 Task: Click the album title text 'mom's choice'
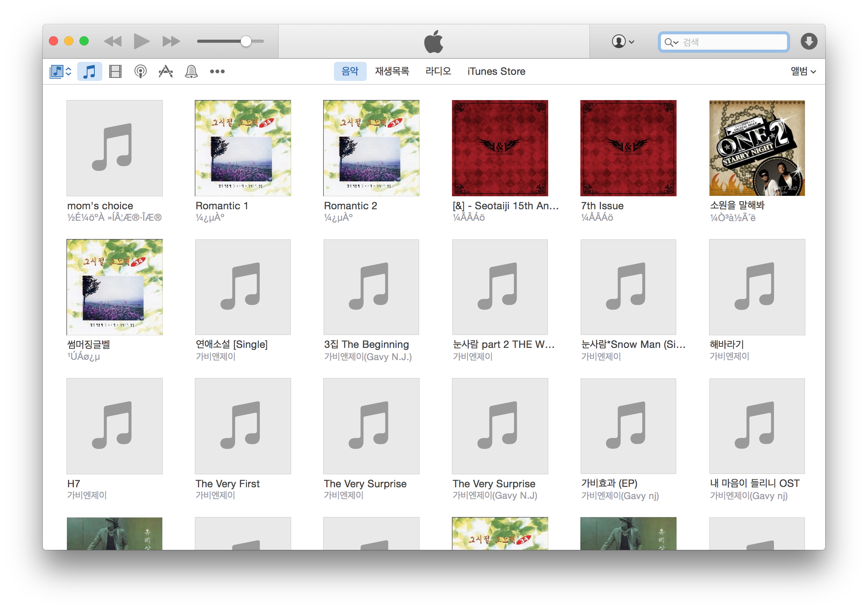tap(100, 206)
